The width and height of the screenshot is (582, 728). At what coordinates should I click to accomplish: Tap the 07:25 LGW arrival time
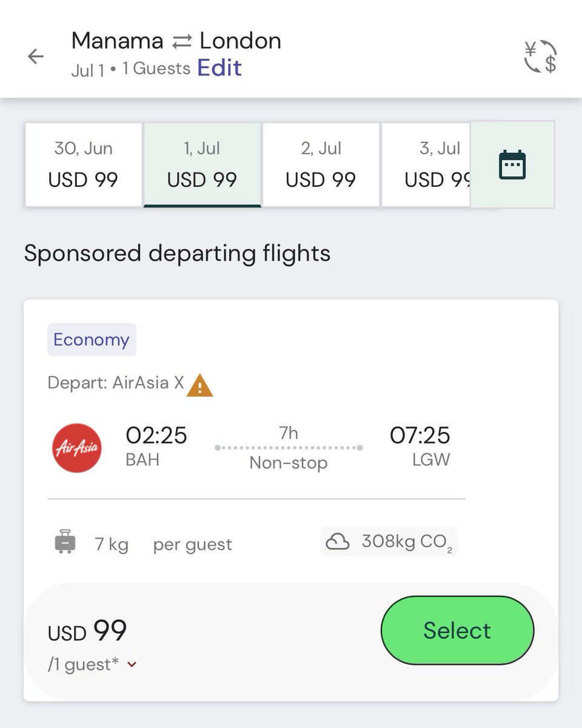pyautogui.click(x=420, y=447)
